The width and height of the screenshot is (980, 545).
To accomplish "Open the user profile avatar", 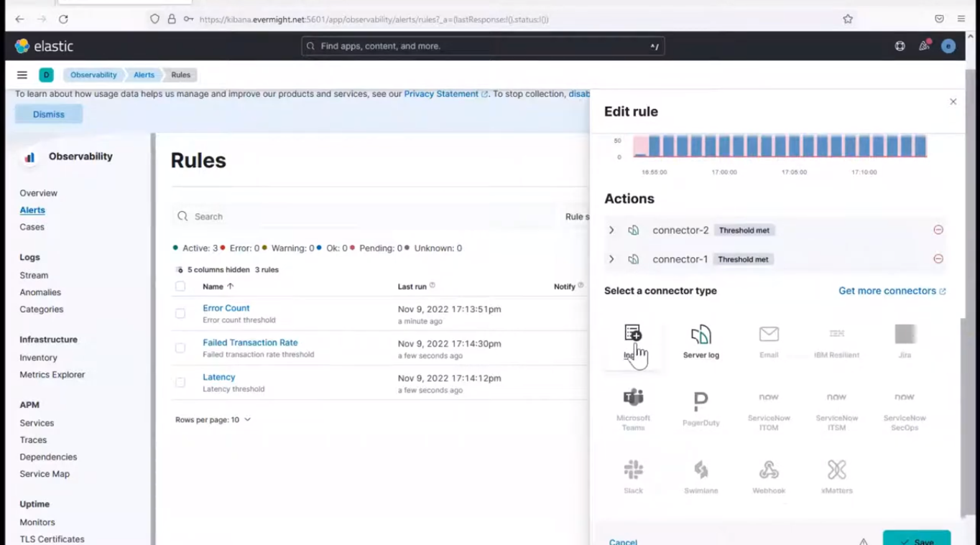I will (x=948, y=46).
